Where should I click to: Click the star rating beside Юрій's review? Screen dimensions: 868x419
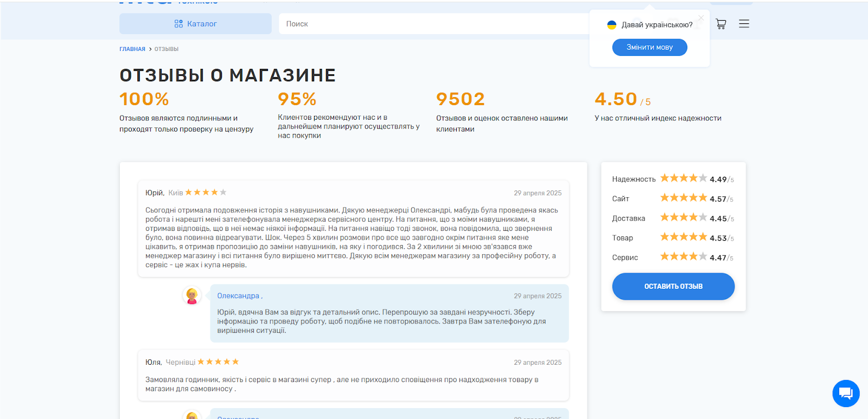[x=206, y=192]
